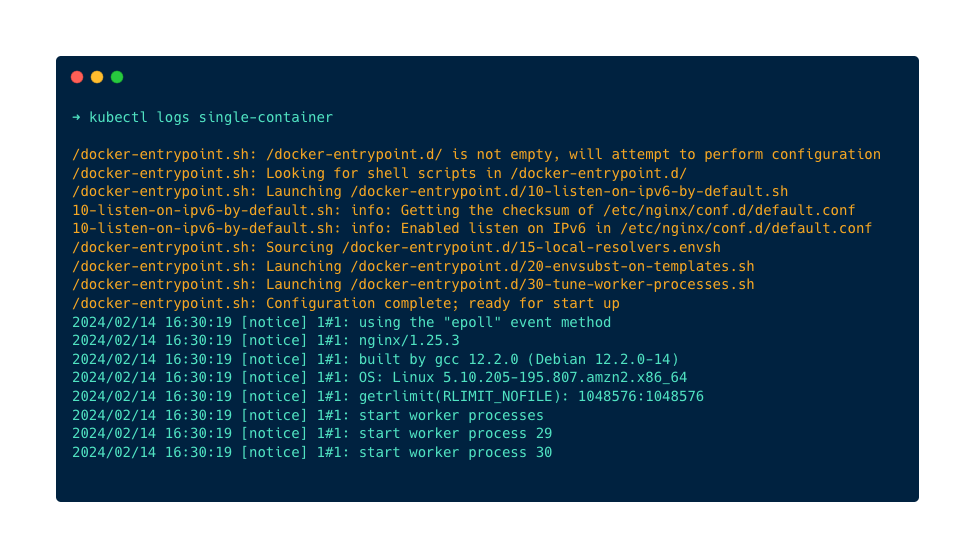Click the "Configuration complete" log line
The height and width of the screenshot is (558, 975).
[x=346, y=303]
